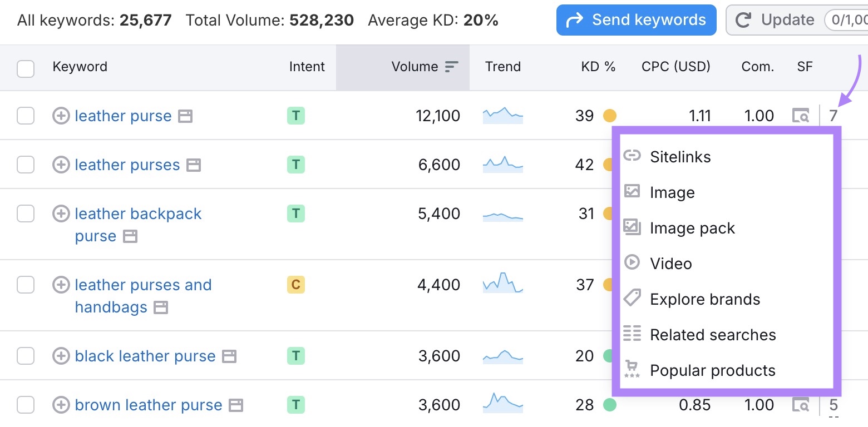868x427 pixels.
Task: Click the Explore brands tag icon
Action: pos(632,299)
